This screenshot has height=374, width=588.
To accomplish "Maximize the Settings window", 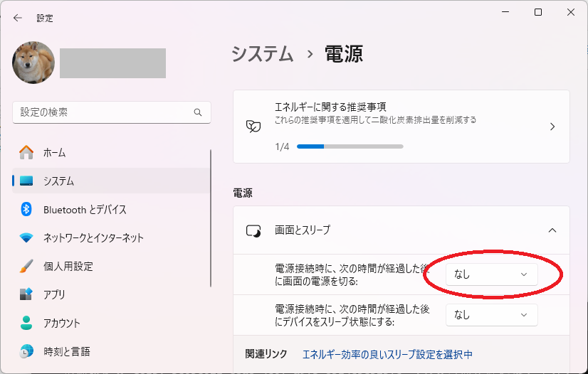I will (x=538, y=12).
